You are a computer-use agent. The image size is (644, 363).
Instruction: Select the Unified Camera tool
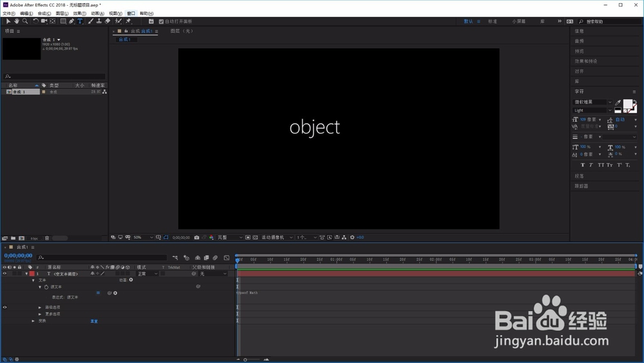point(44,21)
